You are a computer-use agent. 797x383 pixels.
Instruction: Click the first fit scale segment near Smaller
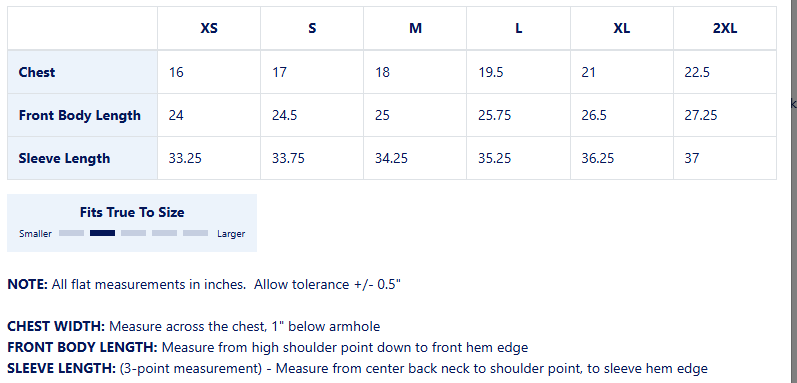(71, 233)
